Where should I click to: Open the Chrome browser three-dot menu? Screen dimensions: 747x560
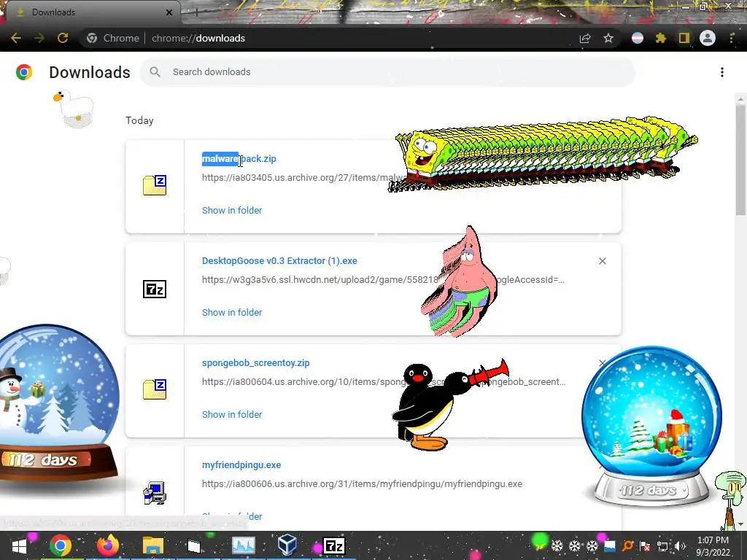[732, 38]
